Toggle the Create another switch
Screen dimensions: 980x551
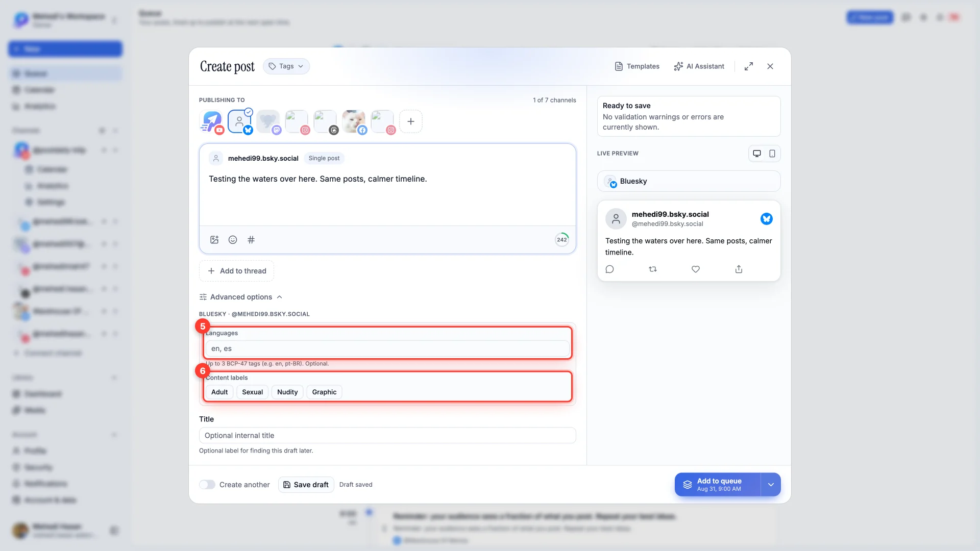pos(207,485)
